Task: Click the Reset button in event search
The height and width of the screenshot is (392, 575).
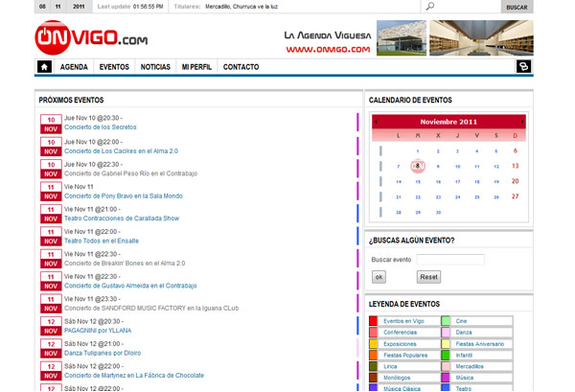Action: click(428, 277)
